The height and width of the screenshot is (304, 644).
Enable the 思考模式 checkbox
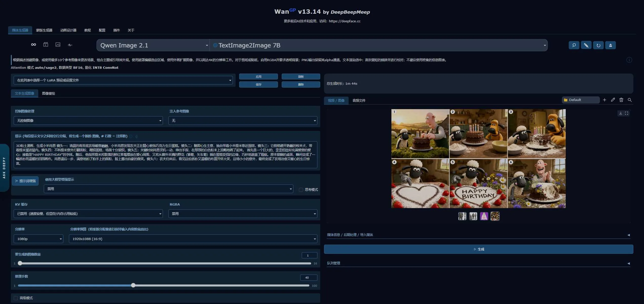301,190
